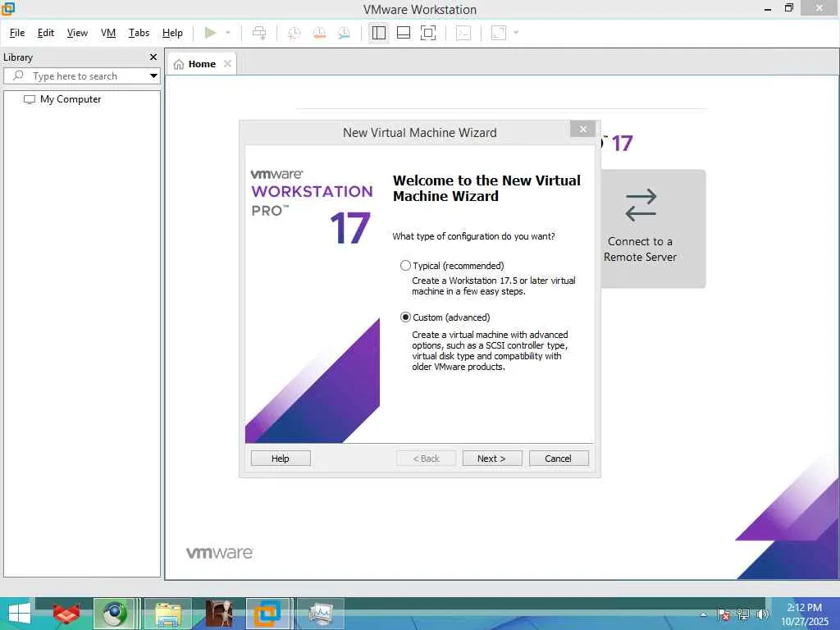Click the console view toolbar icon

click(463, 33)
